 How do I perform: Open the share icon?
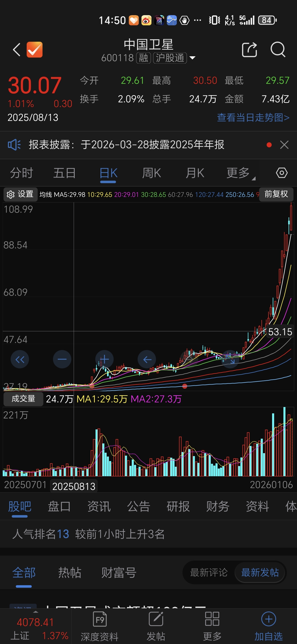249,50
